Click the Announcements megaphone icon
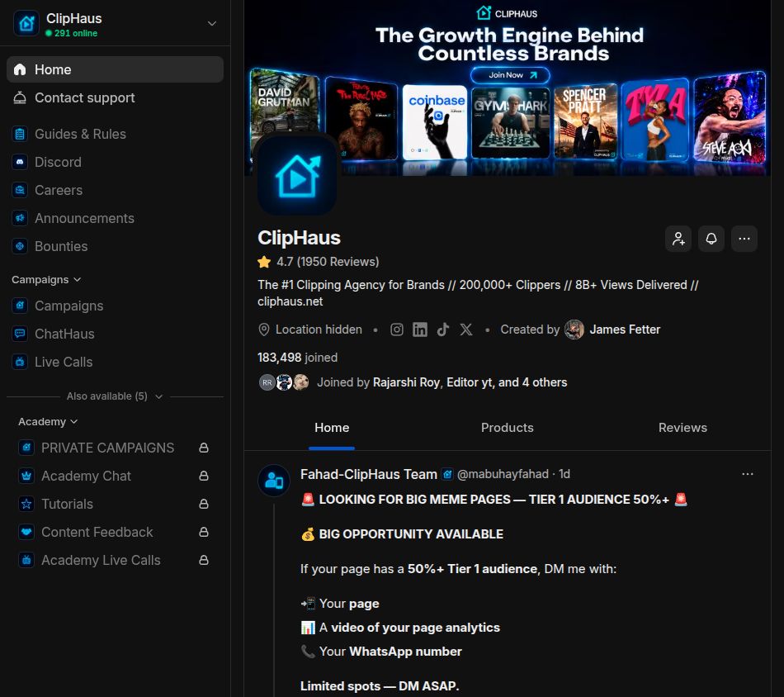 (20, 218)
